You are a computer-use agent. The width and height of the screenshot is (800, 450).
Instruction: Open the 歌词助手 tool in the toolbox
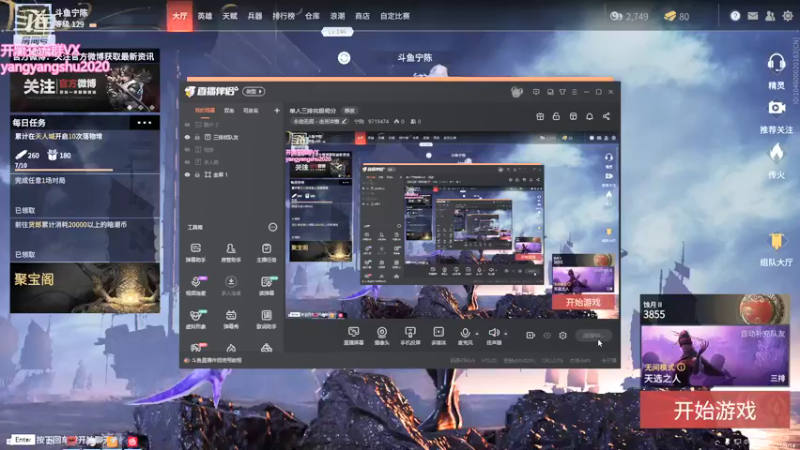266,319
